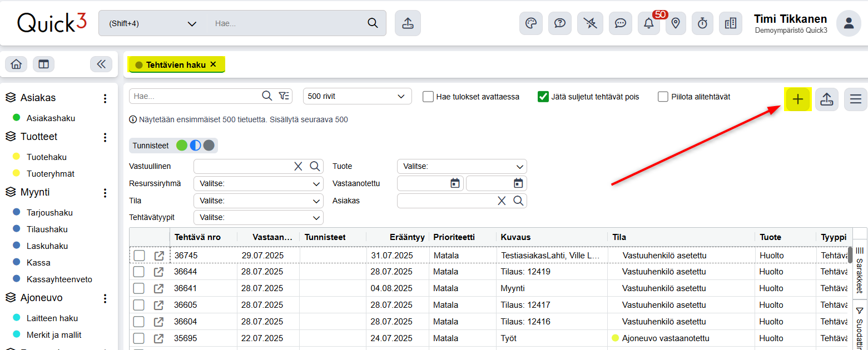Open the (Shift+4) search scope dropdown

tap(153, 23)
